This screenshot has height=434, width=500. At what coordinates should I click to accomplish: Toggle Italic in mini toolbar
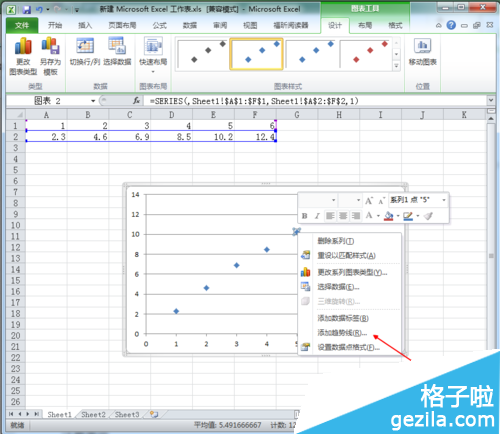click(x=317, y=216)
